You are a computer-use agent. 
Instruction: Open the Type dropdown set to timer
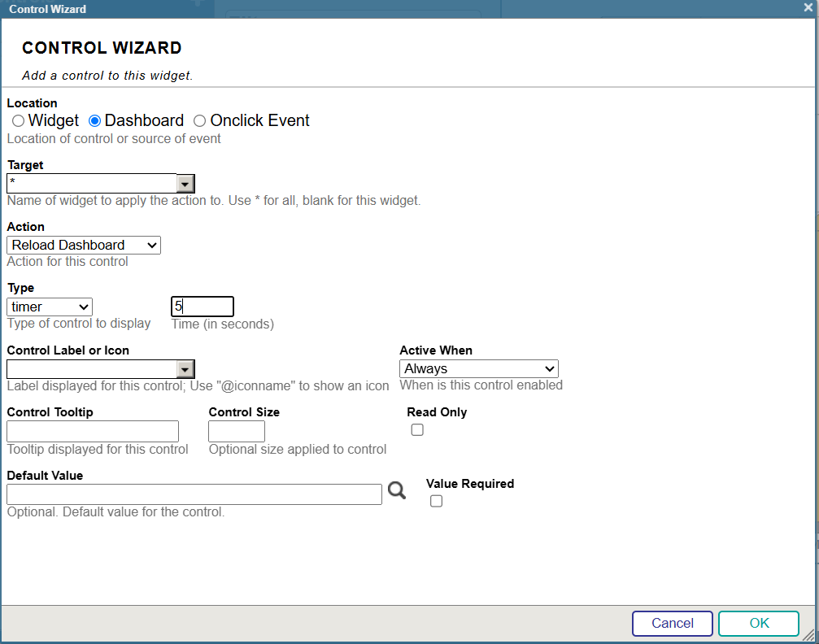click(x=50, y=307)
